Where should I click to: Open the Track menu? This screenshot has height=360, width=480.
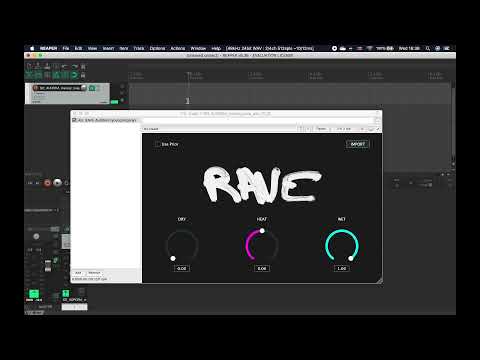[139, 48]
